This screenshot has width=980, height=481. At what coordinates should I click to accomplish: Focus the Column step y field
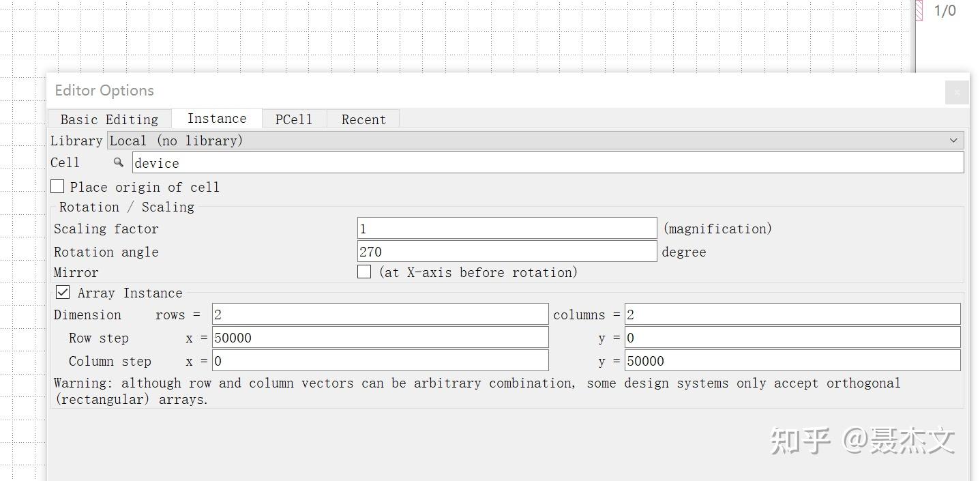coord(792,361)
